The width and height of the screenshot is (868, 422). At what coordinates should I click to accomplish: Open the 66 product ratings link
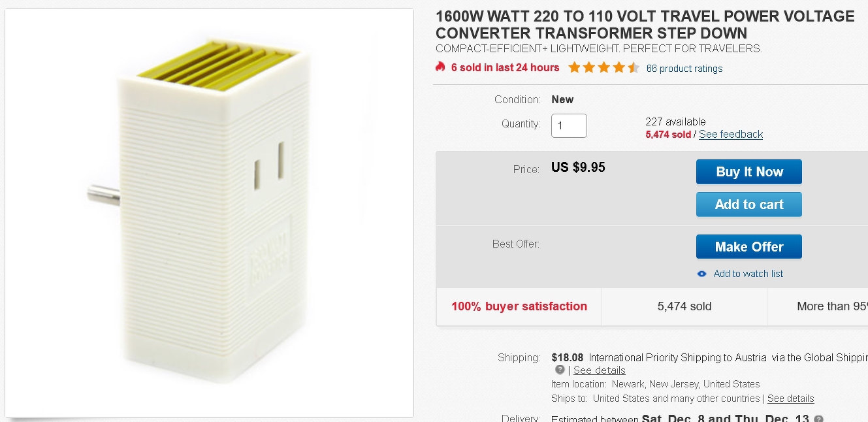pos(684,69)
